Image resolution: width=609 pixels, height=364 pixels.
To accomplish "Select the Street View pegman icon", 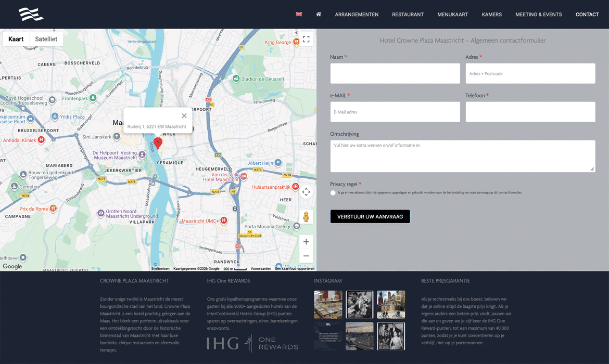I will point(306,216).
